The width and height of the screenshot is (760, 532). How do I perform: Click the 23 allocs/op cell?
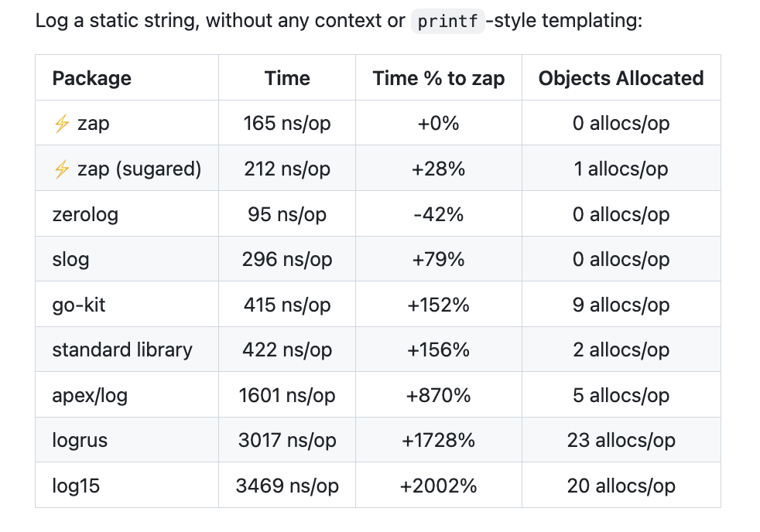tap(621, 441)
